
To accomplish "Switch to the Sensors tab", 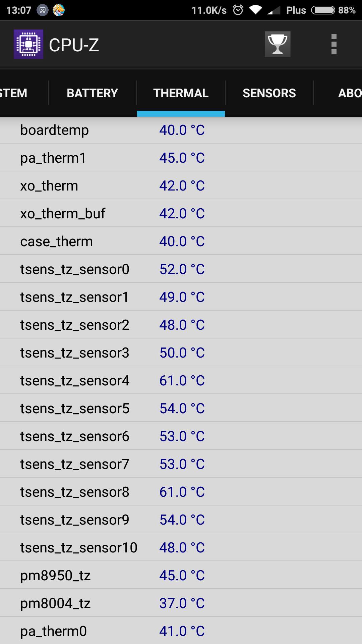I will 269,93.
